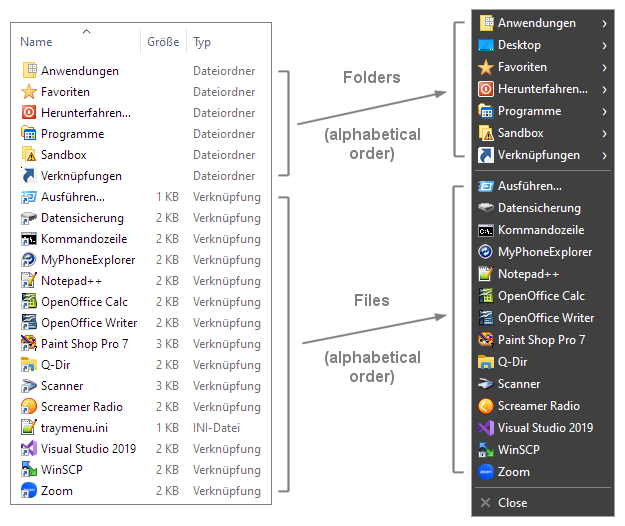The width and height of the screenshot is (625, 526).
Task: Select Verknüpfung type cell of WinSCP row
Action: [227, 469]
